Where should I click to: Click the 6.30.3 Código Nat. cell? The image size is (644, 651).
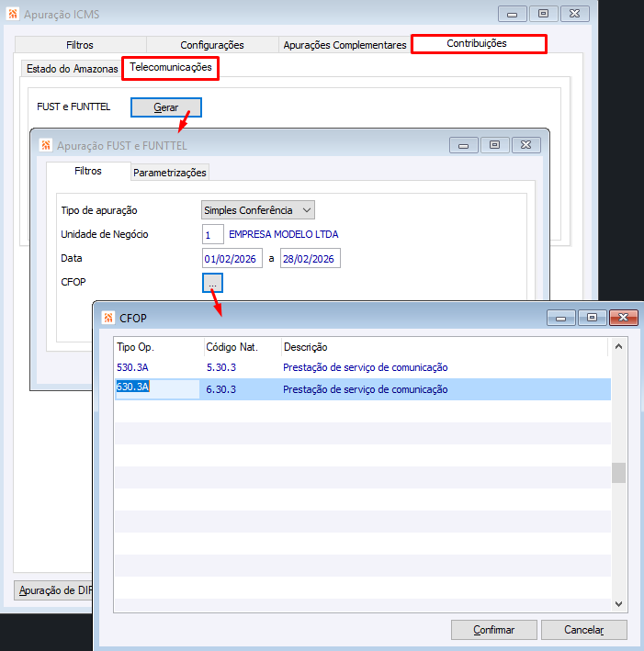pyautogui.click(x=221, y=389)
